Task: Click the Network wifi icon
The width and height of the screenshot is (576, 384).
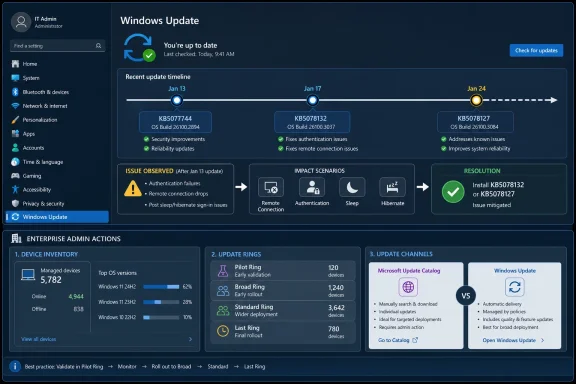Action: 15,106
